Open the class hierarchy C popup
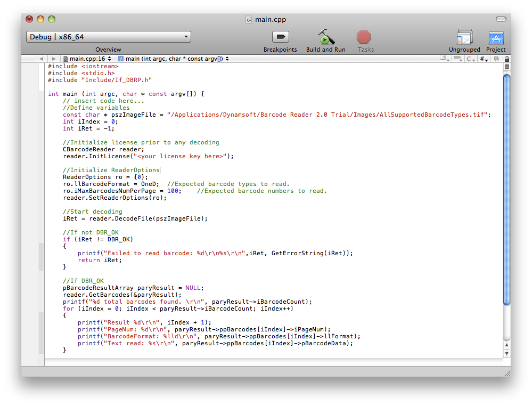The width and height of the screenshot is (532, 406). click(x=471, y=59)
